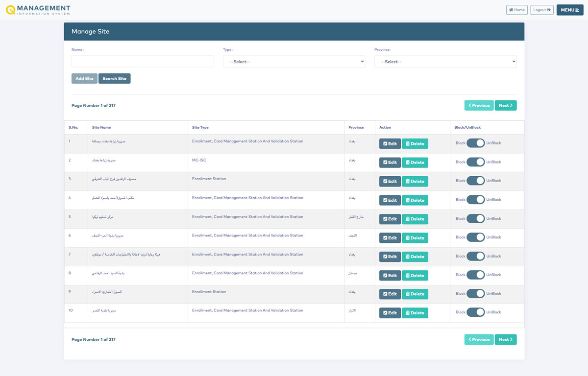Go to Home in top navigation
This screenshot has height=376, width=588.
[x=516, y=10]
